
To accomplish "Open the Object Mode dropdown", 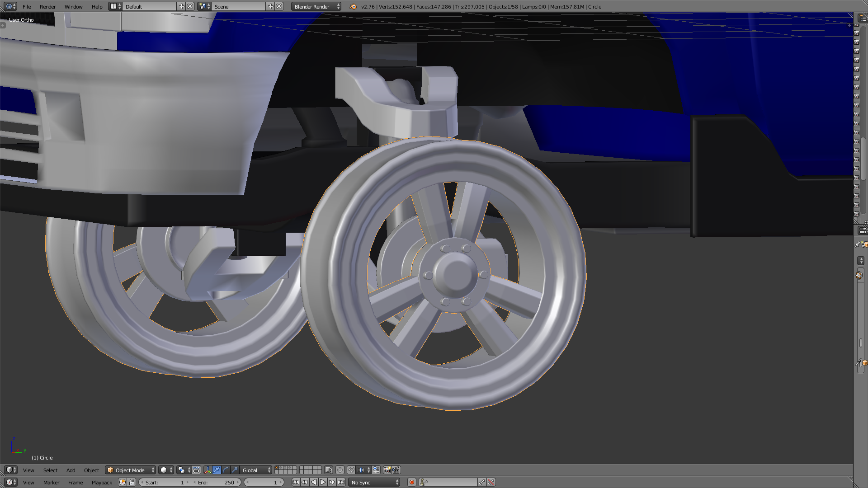I will tap(130, 470).
